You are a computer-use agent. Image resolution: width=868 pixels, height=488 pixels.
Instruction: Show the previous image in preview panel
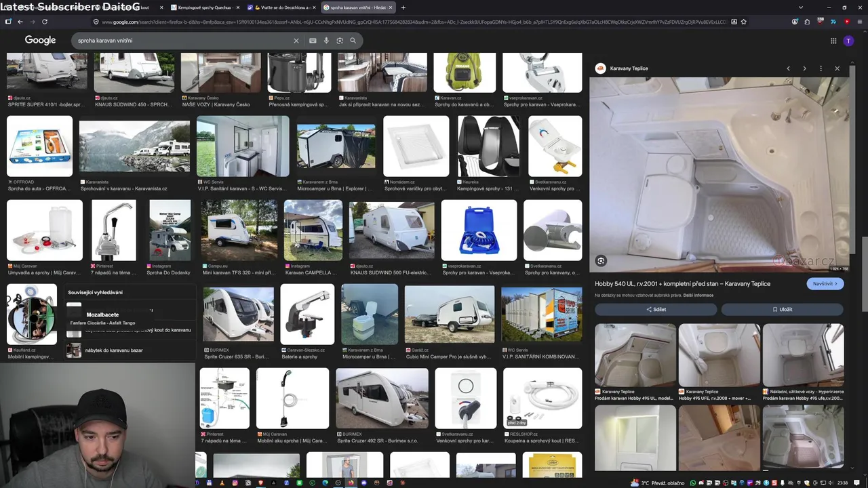pyautogui.click(x=788, y=68)
